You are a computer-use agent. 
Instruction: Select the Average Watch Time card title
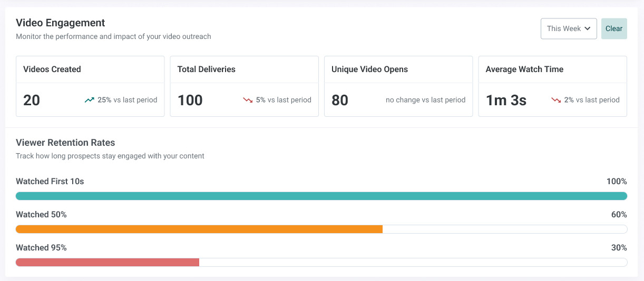tap(524, 69)
